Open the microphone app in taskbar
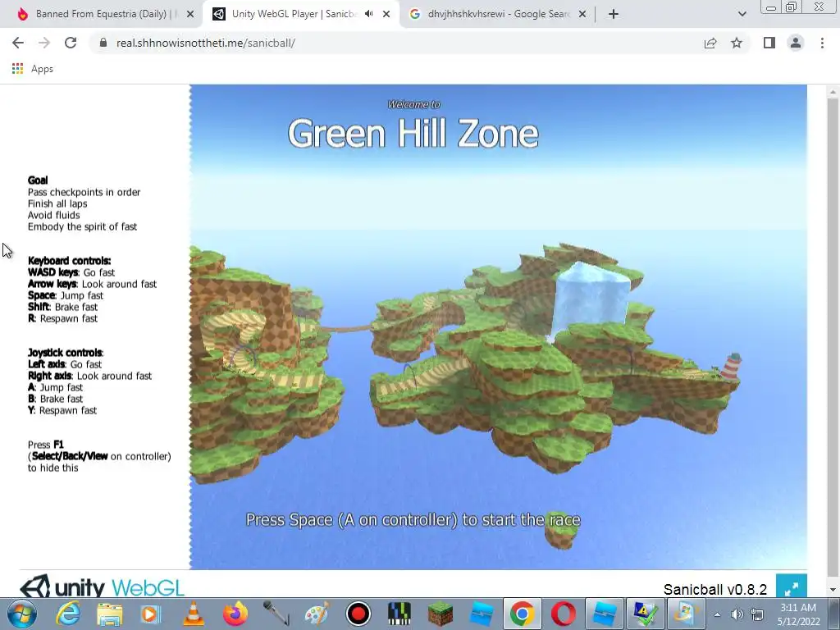This screenshot has width=840, height=630. 276,614
